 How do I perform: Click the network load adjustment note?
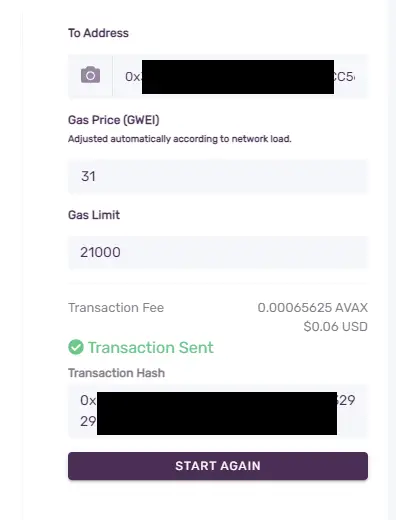(x=180, y=139)
